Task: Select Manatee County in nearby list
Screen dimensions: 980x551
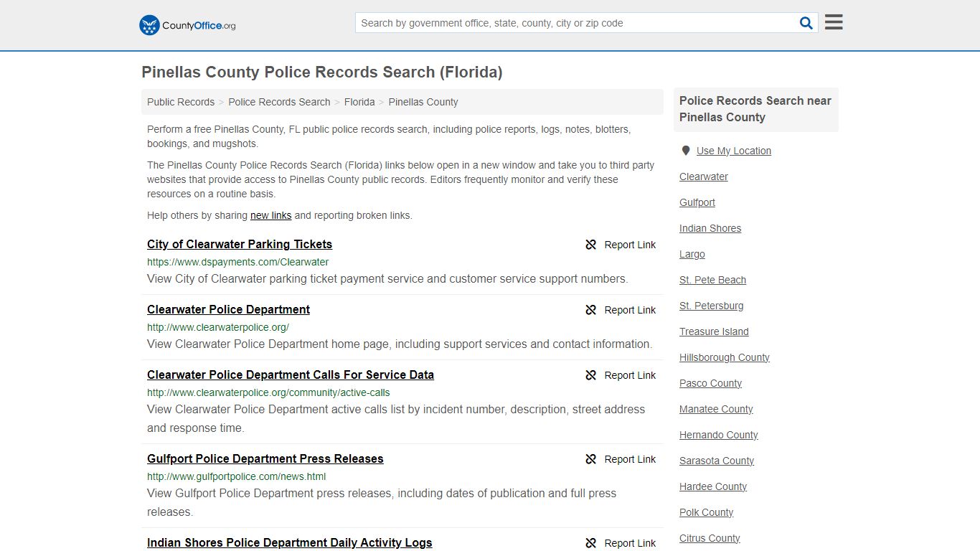Action: [x=716, y=409]
